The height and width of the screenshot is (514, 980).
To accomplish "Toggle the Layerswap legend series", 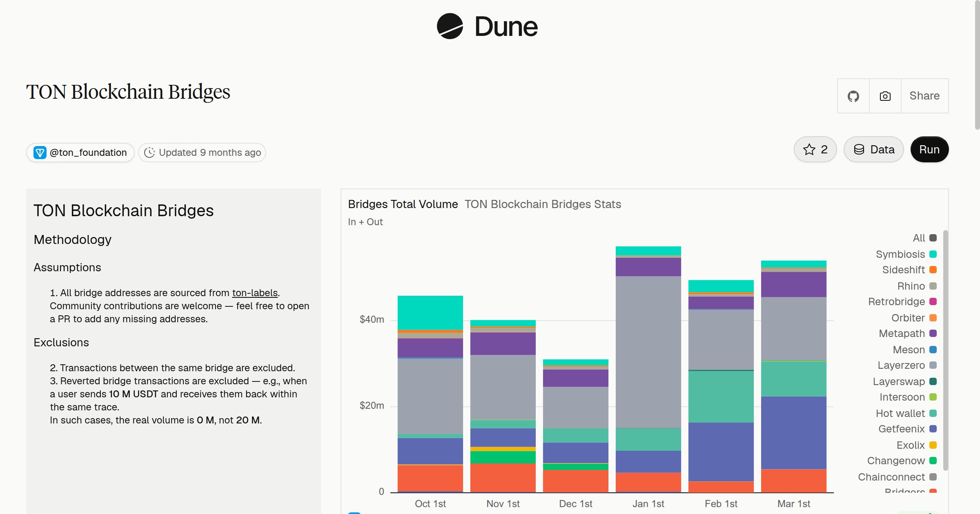I will click(904, 381).
